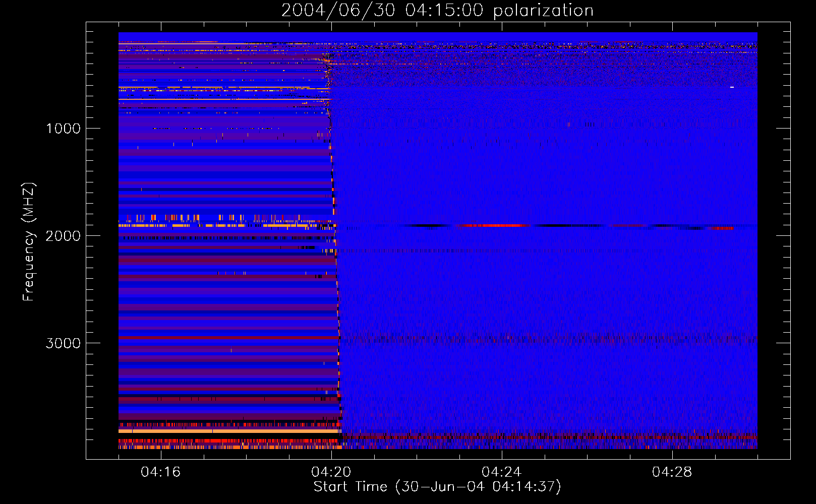Click the plot title "2004/06/30 04:15:00 polarization"
Screen dimensions: 816x504
437,11
